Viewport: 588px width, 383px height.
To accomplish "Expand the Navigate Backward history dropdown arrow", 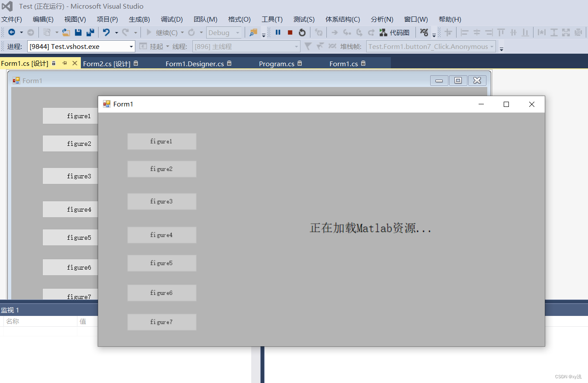I will click(x=21, y=32).
